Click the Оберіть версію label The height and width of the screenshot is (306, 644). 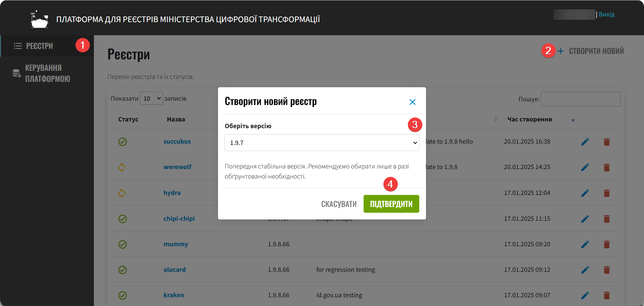pyautogui.click(x=248, y=126)
